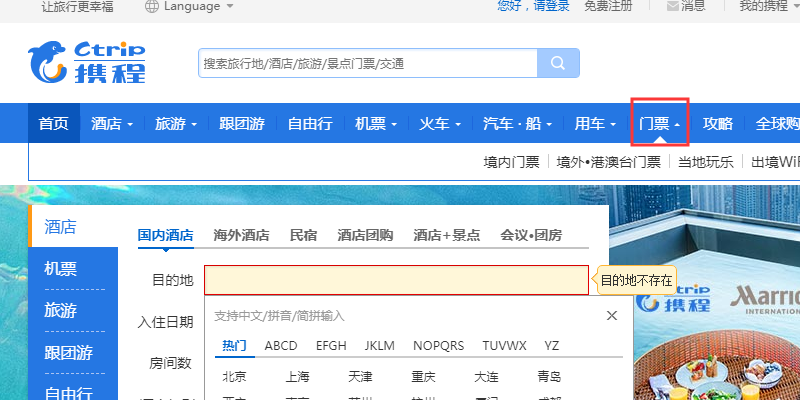Go to 首页 in navigation bar

[x=54, y=123]
